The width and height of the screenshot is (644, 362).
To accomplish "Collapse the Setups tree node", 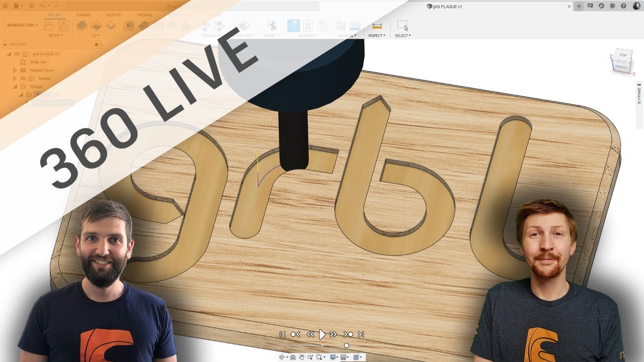I will (15, 86).
